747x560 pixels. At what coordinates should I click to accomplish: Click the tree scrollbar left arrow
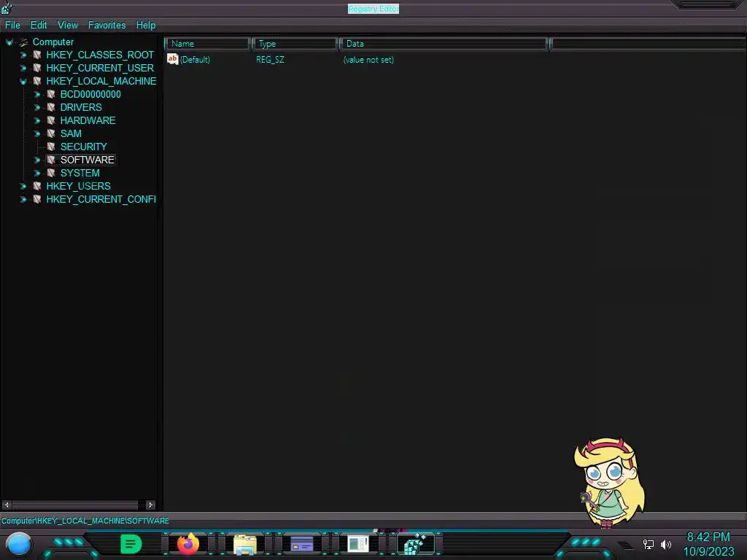point(7,505)
